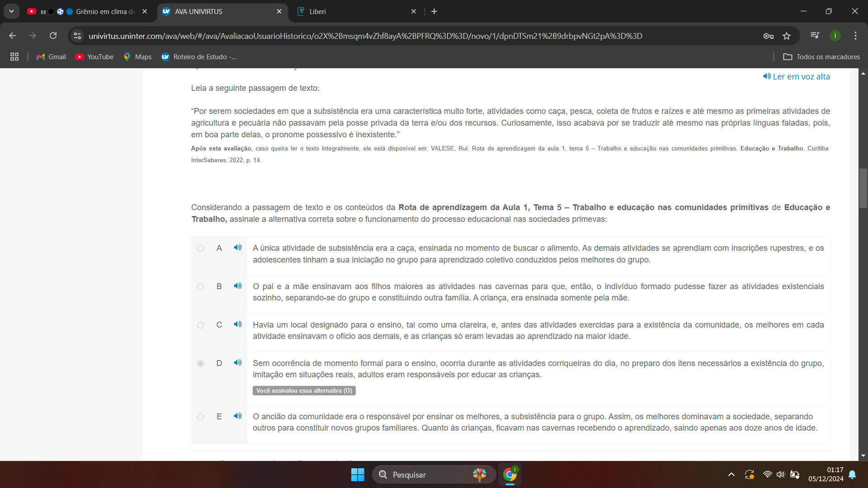Reload the current page
Image resolution: width=868 pixels, height=488 pixels.
pos(53,36)
